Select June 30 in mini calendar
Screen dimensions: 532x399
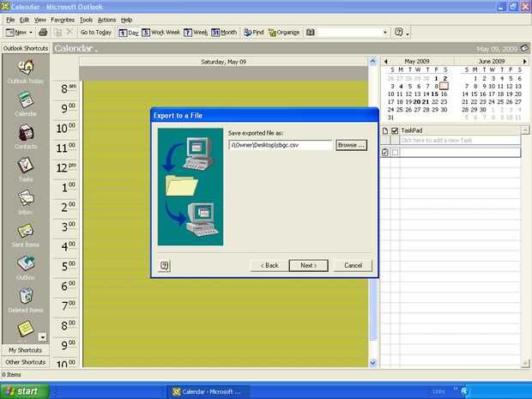coord(483,110)
